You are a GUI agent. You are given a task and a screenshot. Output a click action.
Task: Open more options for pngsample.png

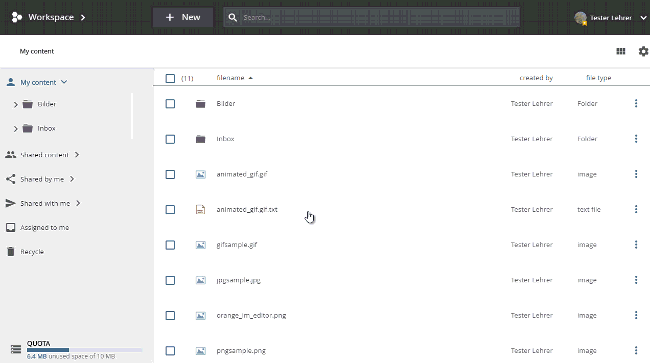(x=636, y=351)
